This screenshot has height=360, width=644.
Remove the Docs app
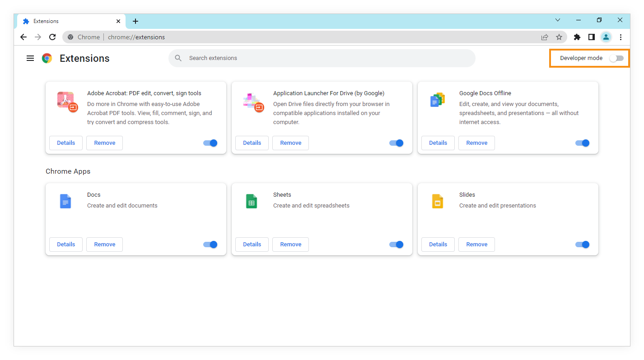[x=105, y=245]
